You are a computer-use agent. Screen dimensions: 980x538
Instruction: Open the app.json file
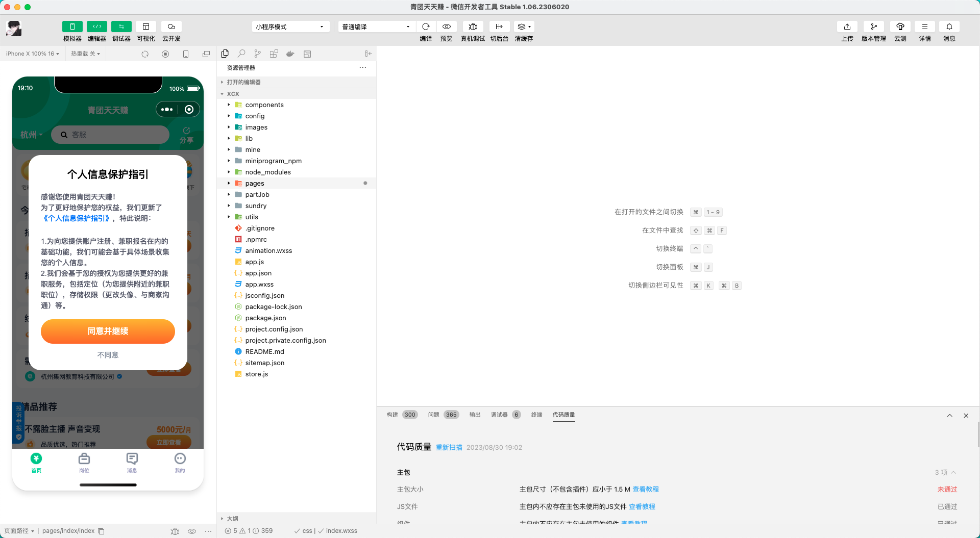[297, 273]
